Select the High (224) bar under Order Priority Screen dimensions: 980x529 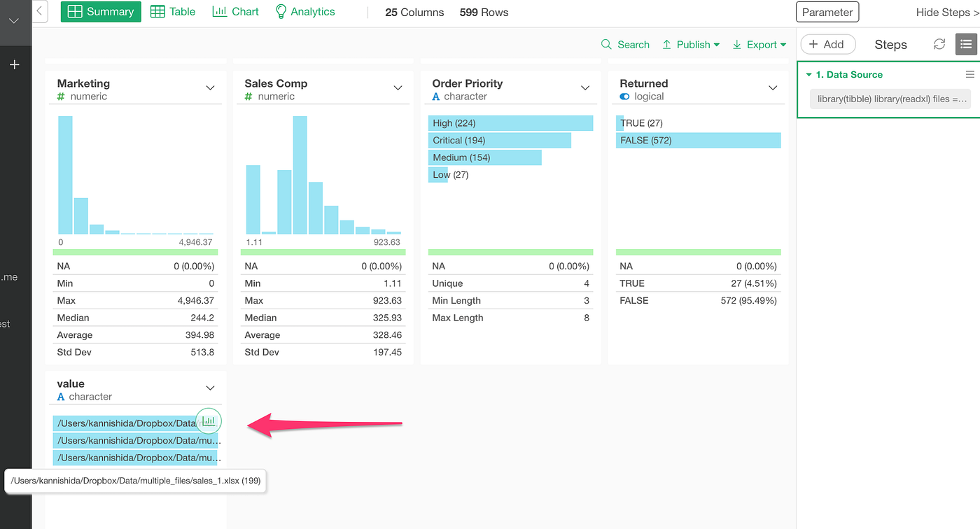[x=510, y=122]
